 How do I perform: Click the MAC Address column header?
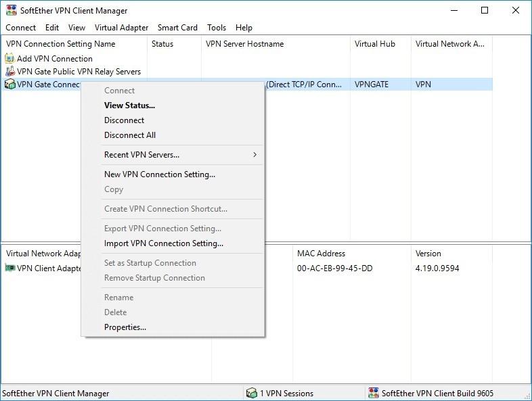[352, 254]
